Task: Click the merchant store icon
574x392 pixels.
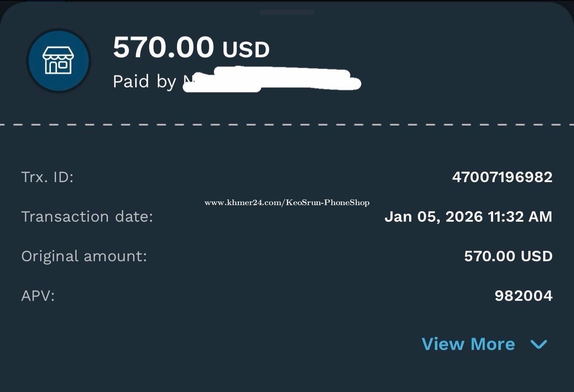Action: pyautogui.click(x=58, y=60)
